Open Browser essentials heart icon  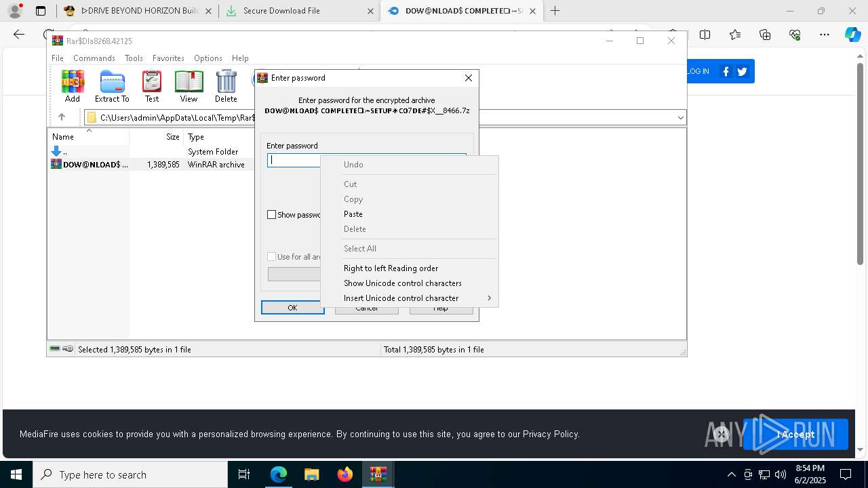795,35
